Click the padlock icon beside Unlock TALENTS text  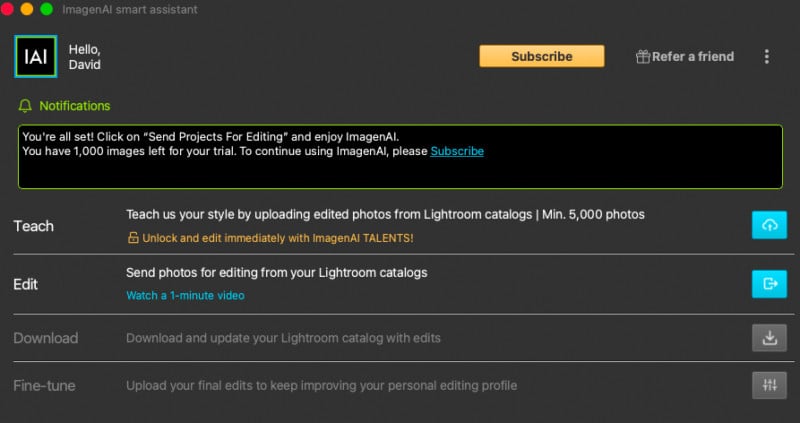(133, 238)
